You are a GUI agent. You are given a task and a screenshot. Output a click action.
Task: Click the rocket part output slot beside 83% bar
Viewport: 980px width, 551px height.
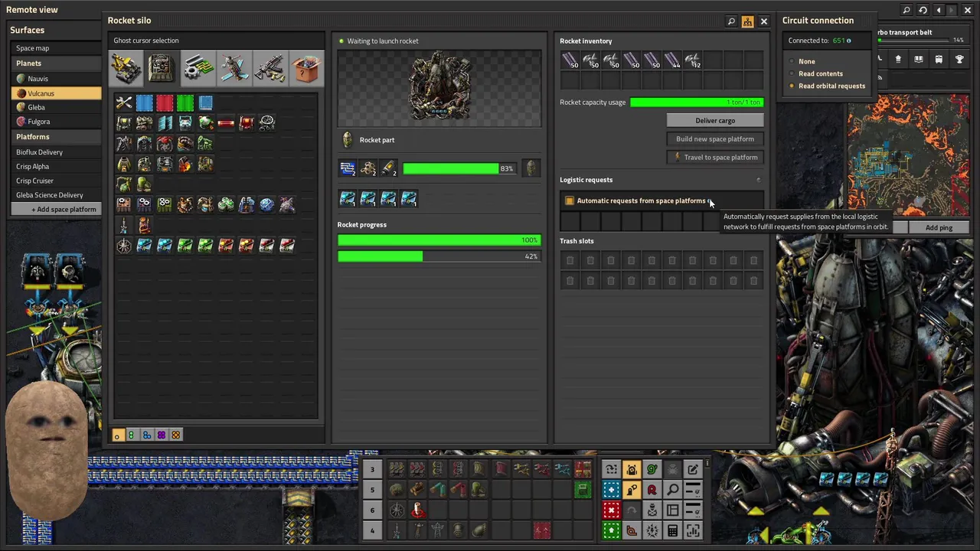pos(531,168)
